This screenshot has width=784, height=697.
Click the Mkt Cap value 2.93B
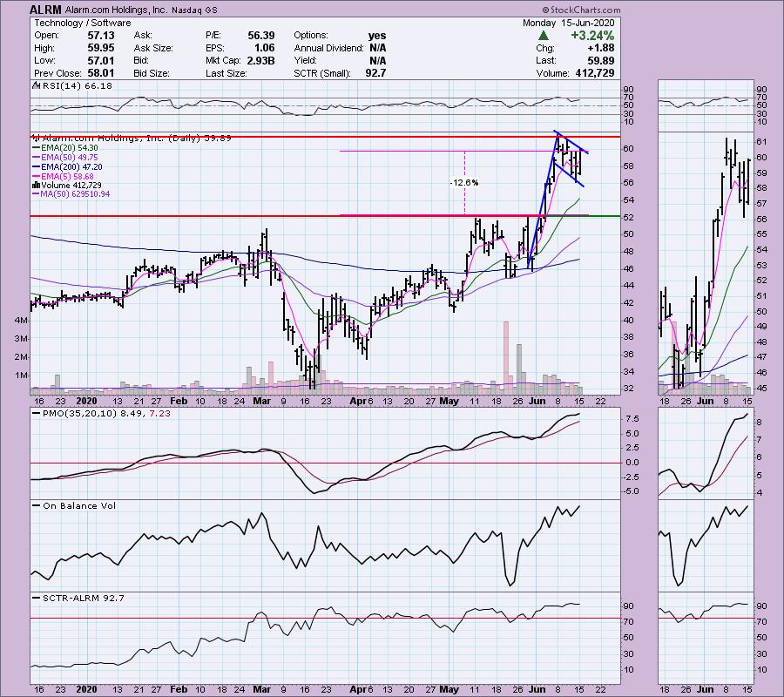(260, 60)
